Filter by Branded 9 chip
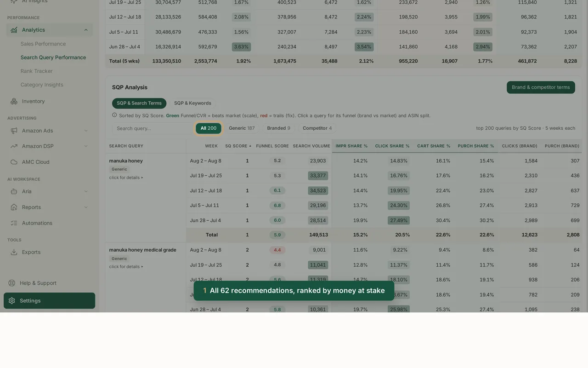The height and width of the screenshot is (368, 588). point(279,128)
